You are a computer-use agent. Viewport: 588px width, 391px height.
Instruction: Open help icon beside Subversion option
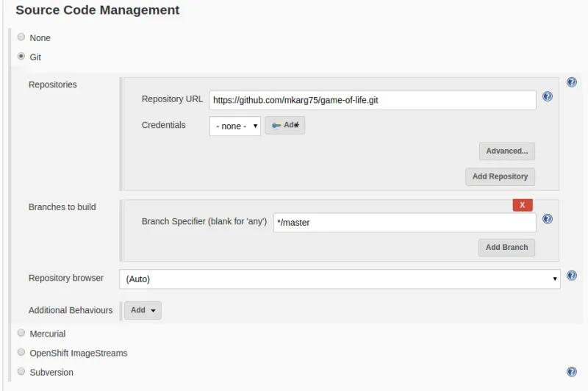pos(572,372)
